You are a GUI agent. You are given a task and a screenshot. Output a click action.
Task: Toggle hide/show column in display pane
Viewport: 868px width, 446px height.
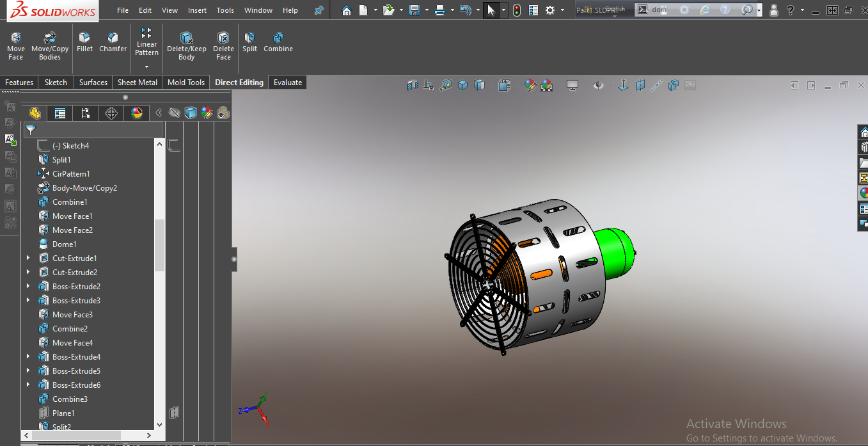click(175, 113)
